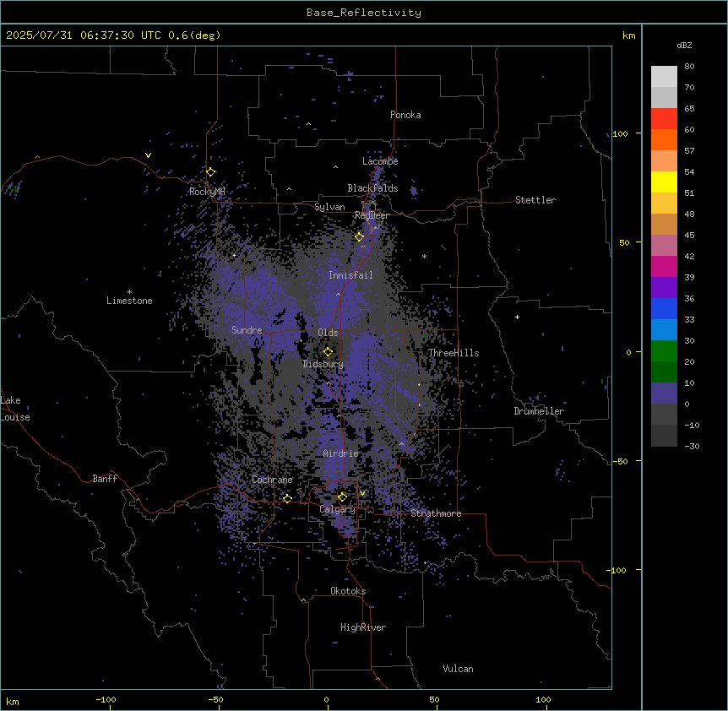This screenshot has width=728, height=711.
Task: Select the Banff label
Action: [105, 479]
